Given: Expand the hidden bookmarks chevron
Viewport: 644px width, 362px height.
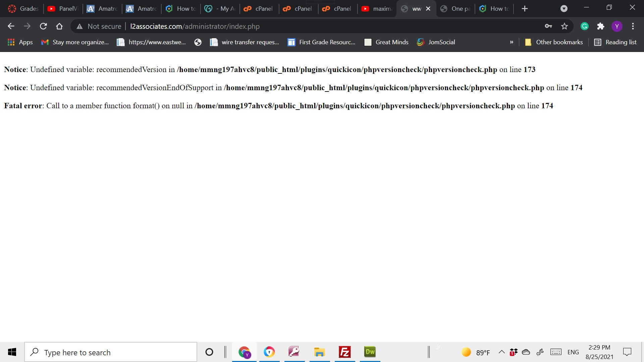Looking at the screenshot, I should (512, 42).
